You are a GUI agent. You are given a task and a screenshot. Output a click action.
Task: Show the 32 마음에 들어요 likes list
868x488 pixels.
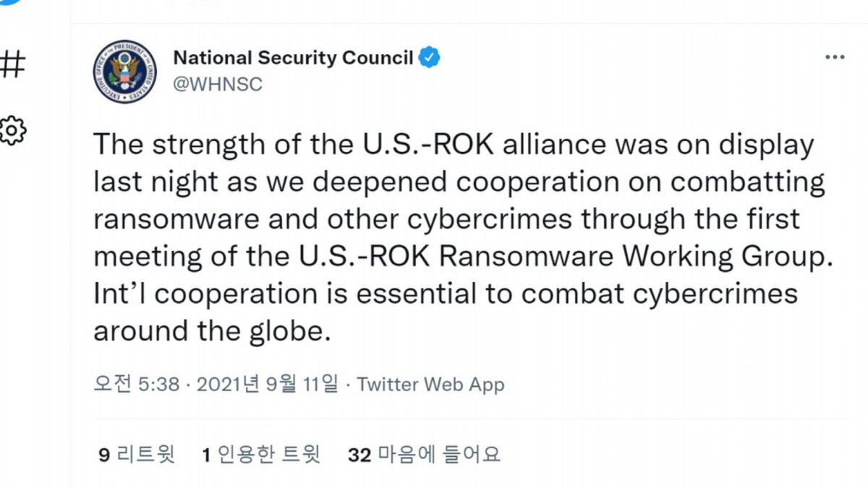tap(424, 455)
